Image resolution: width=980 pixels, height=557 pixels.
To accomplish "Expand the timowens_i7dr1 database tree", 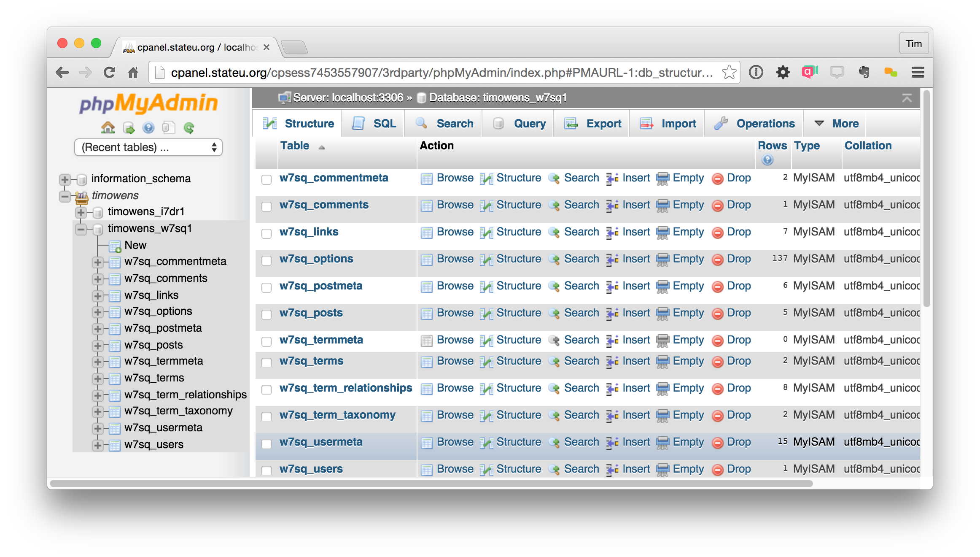I will click(80, 211).
